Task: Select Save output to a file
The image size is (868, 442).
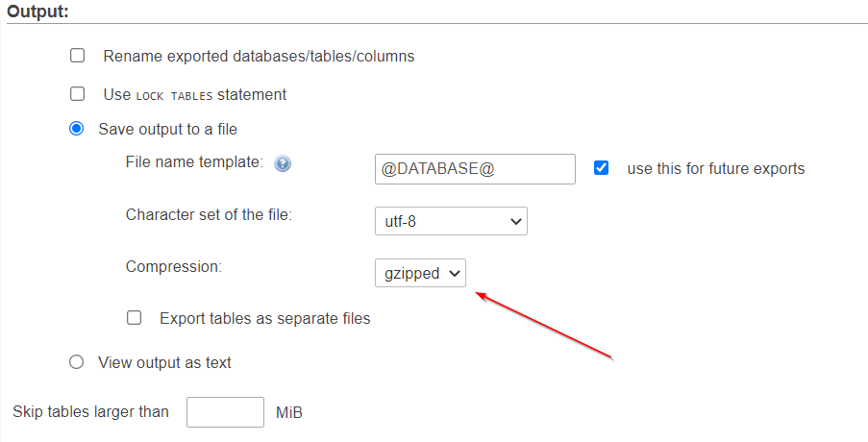Action: (76, 129)
